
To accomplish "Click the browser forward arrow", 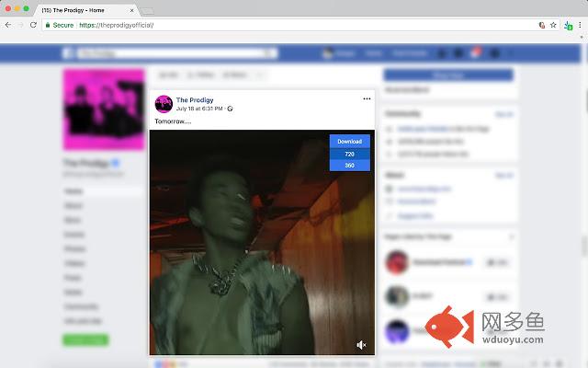I will pyautogui.click(x=20, y=25).
